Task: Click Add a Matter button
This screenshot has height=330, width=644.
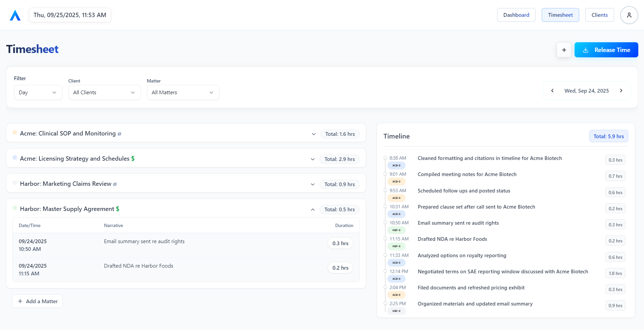Action: [x=38, y=301]
